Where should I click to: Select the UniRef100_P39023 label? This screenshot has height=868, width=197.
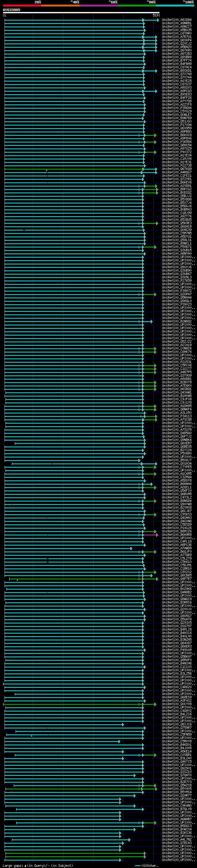[177, 304]
